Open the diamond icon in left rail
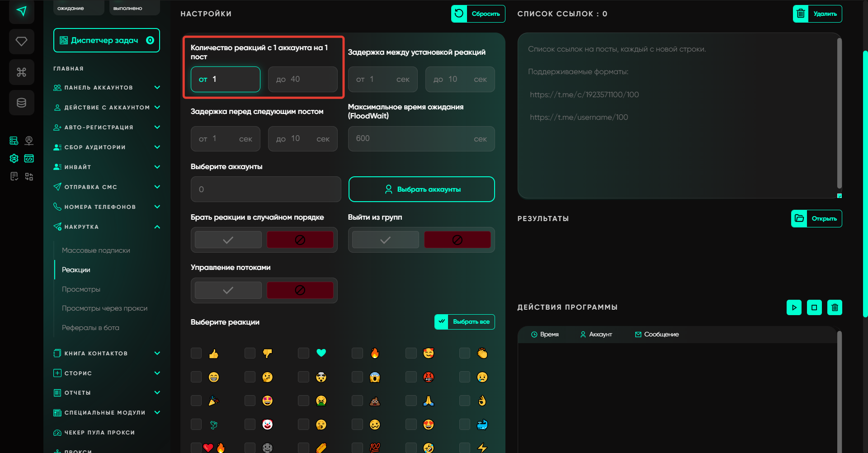The height and width of the screenshot is (453, 868). (21, 42)
